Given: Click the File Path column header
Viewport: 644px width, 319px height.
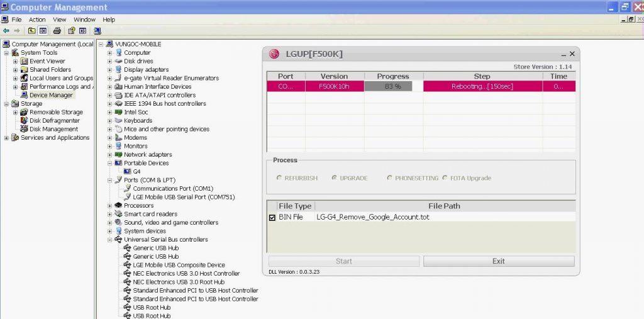Looking at the screenshot, I should point(445,206).
